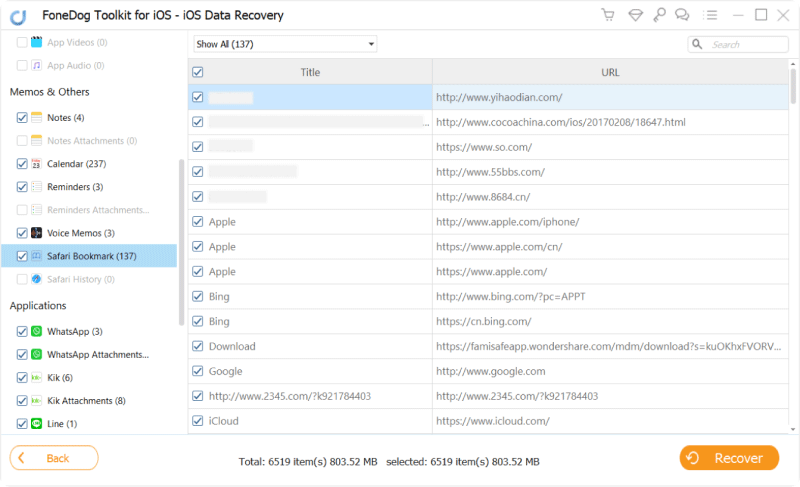Select the http://www.apple.com/iphone/ URL cell

(610, 222)
